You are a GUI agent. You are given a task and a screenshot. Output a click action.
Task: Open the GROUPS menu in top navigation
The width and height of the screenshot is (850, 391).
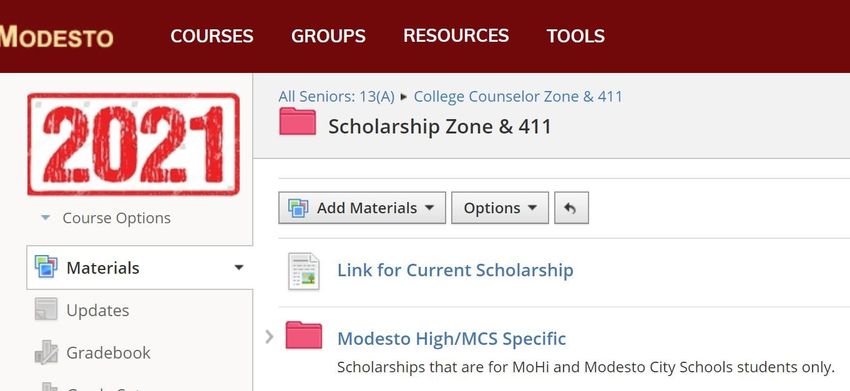click(328, 36)
